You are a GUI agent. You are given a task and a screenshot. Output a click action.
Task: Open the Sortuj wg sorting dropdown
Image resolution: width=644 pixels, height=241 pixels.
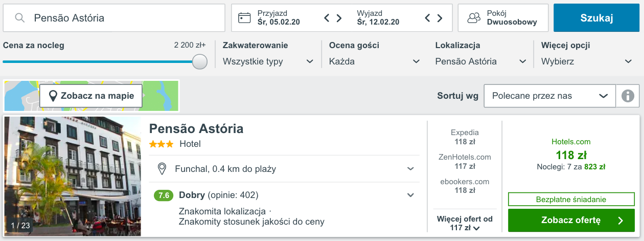point(549,96)
